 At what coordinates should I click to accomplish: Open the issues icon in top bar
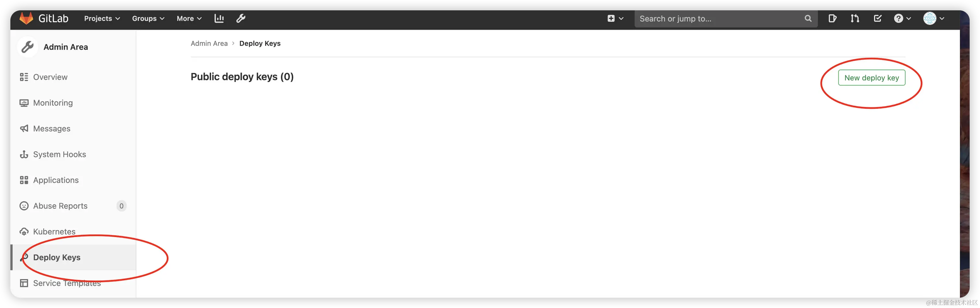coord(833,18)
